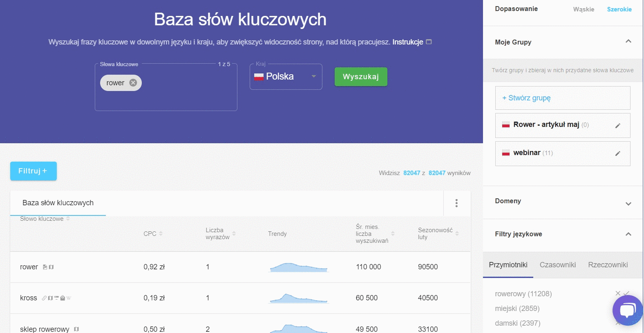Screen dimensions: 644x333
Task: Click the map icon beside 'sklep rowerowy'
Action: pyautogui.click(x=76, y=329)
